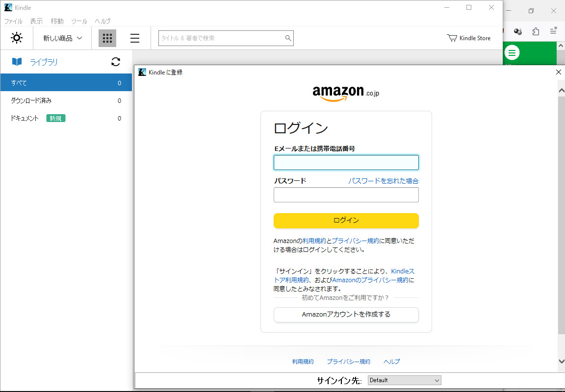
Task: Open the サインイン先 Default dropdown
Action: point(404,380)
